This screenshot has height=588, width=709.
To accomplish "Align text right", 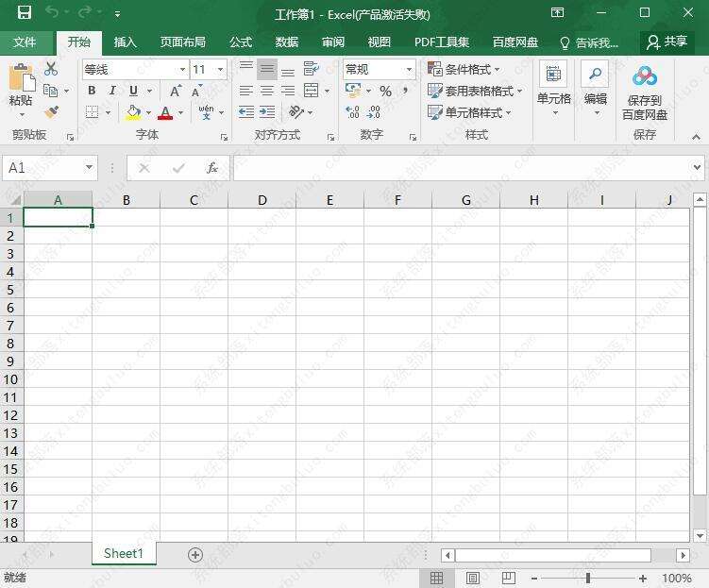I will tap(288, 91).
